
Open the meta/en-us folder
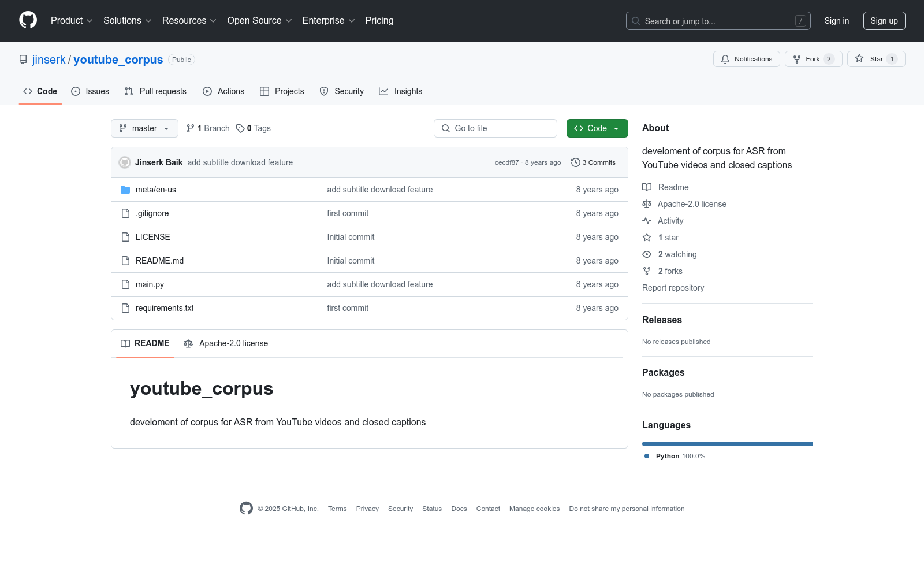pos(156,190)
